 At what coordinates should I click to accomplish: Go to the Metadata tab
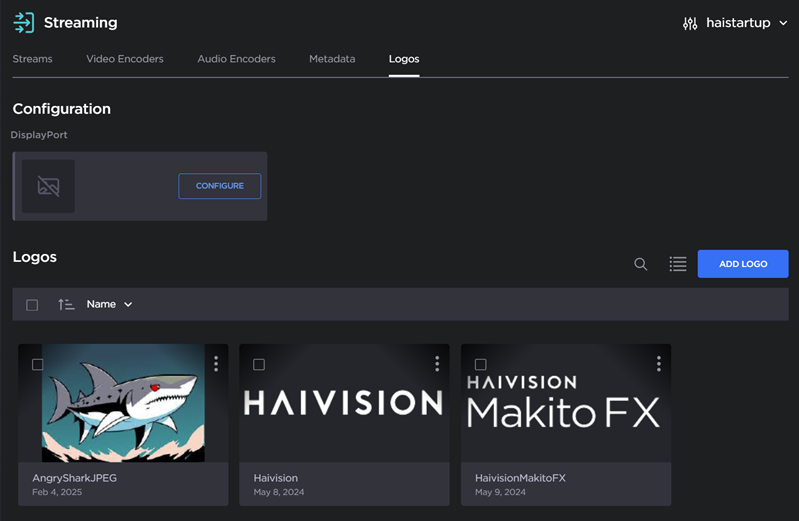tap(332, 59)
